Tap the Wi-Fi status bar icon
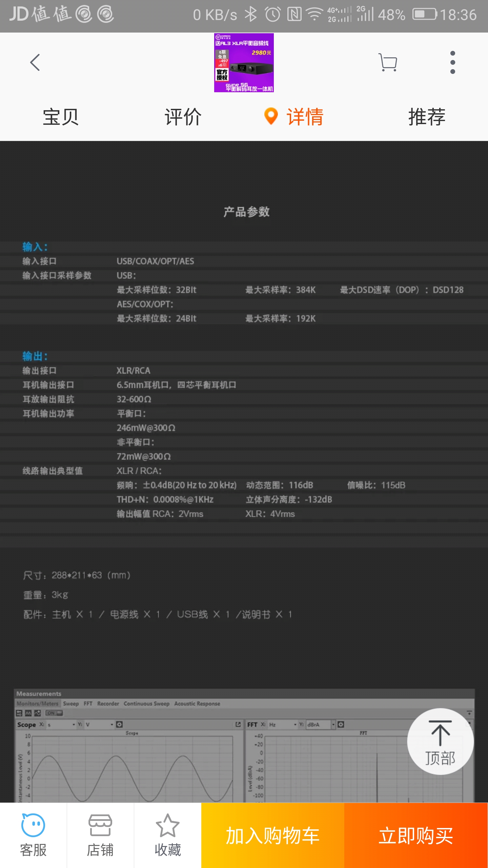 click(x=314, y=15)
